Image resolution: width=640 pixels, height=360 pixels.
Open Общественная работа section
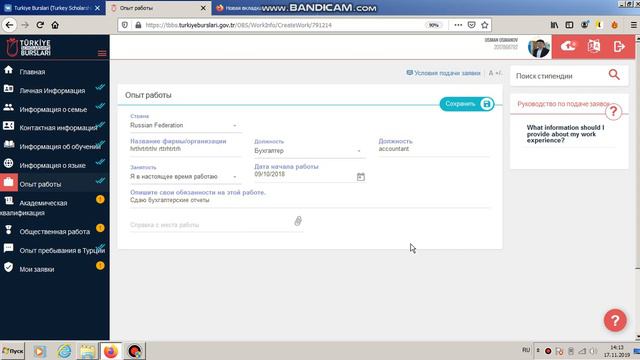54,231
